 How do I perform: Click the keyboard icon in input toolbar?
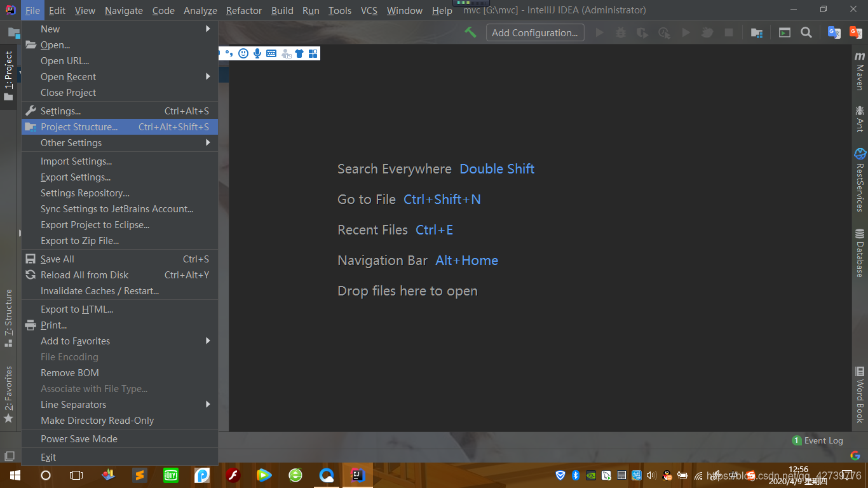[271, 53]
